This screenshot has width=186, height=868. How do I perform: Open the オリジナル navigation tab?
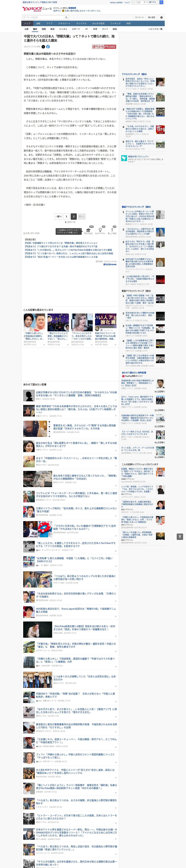click(x=81, y=24)
